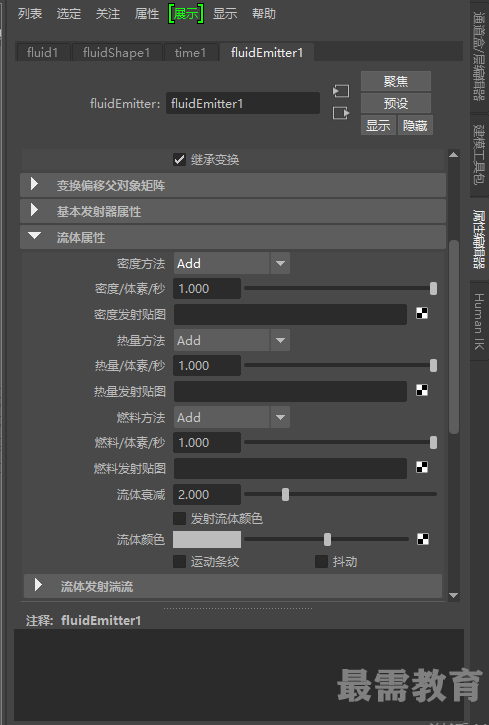The height and width of the screenshot is (725, 489).
Task: Click the scroll down arrow of attribute list
Action: (x=453, y=596)
